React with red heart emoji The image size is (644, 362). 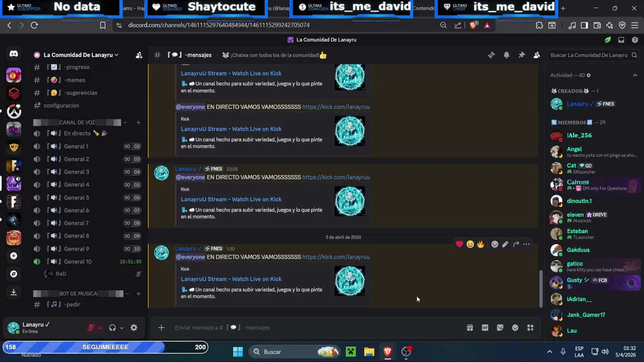[459, 244]
